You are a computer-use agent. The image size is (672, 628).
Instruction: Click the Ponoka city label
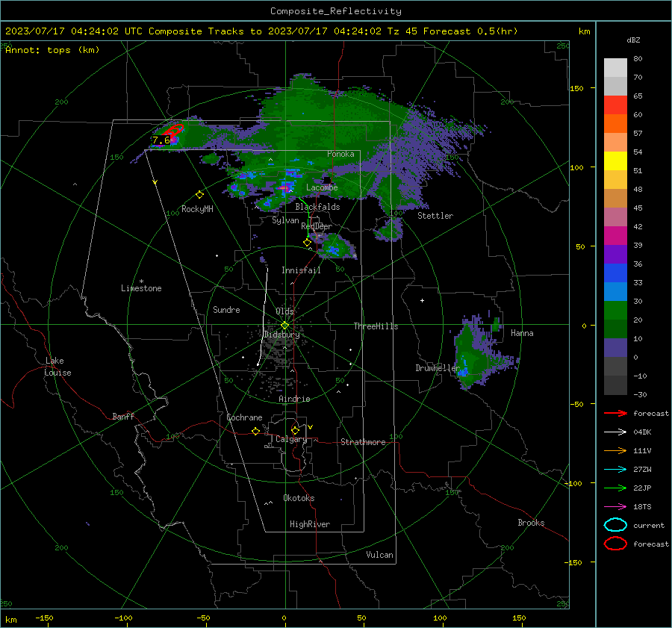pyautogui.click(x=340, y=154)
